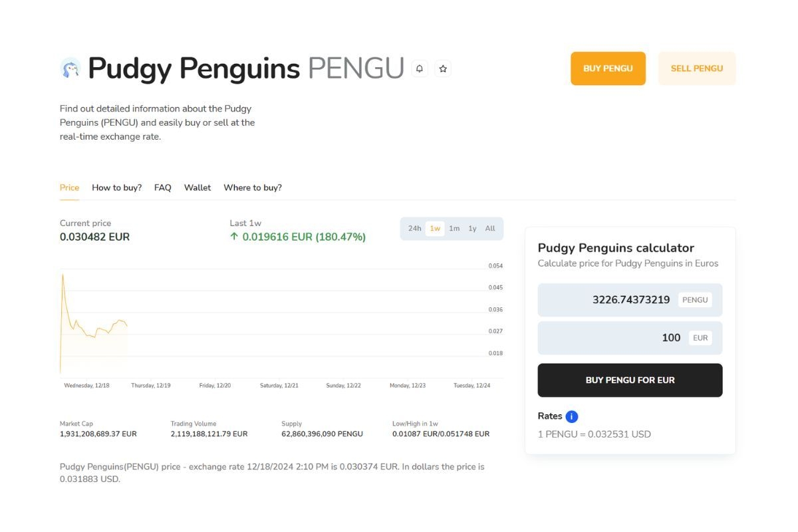This screenshot has height=532, width=798.
Task: Select the How to buy? tab
Action: click(116, 187)
